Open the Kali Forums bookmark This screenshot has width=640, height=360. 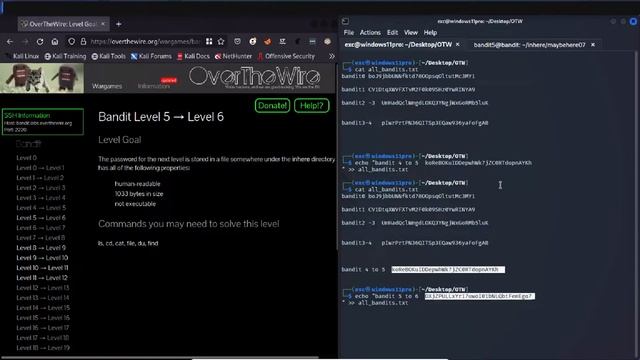coord(151,56)
